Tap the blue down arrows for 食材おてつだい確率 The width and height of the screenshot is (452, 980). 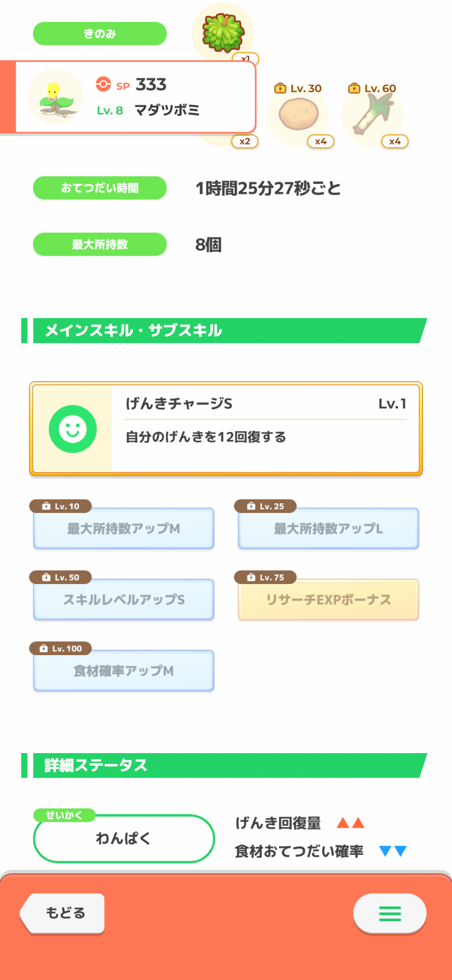point(393,851)
